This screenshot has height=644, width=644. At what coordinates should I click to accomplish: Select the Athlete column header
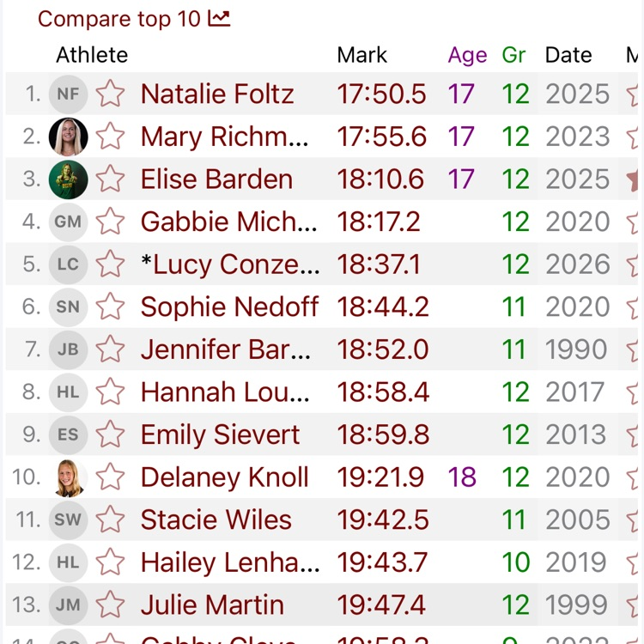[x=92, y=55]
